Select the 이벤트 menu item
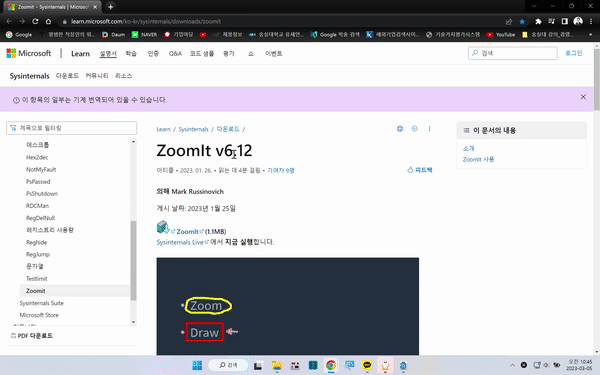Screen dimensions: 600x375 pos(274,54)
